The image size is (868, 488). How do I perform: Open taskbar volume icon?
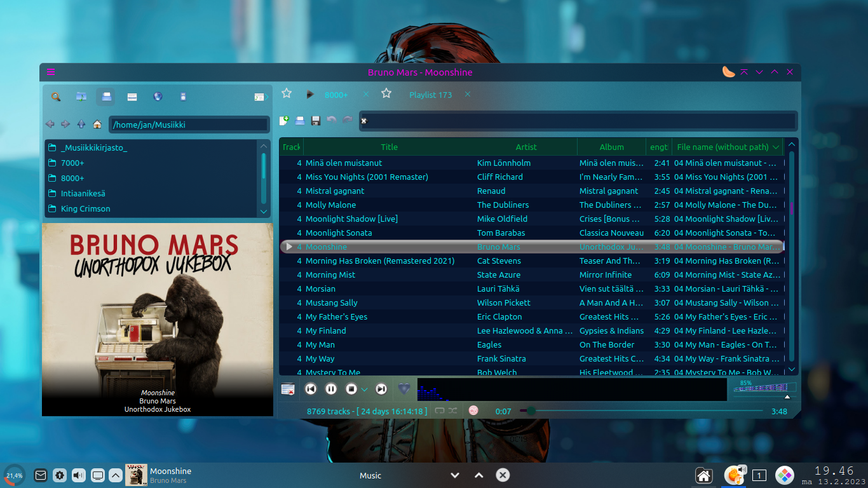(79, 475)
